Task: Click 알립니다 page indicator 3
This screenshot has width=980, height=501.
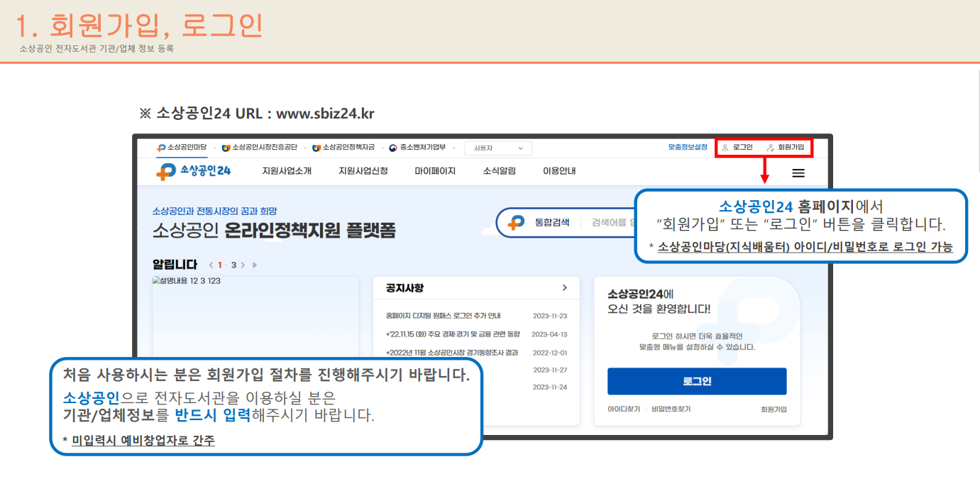Action: point(233,265)
